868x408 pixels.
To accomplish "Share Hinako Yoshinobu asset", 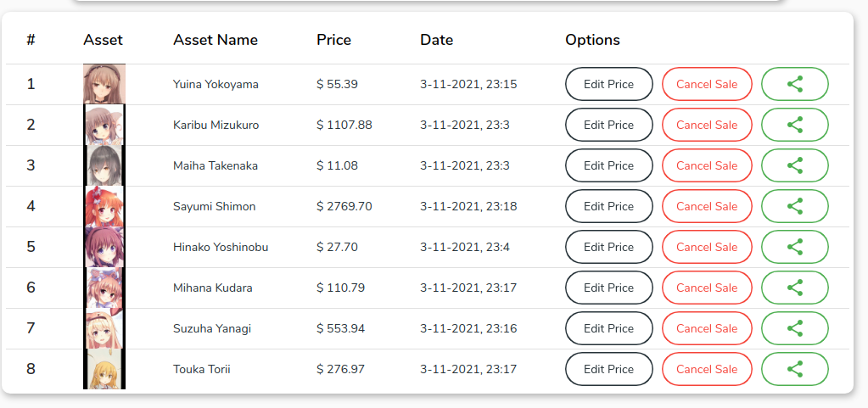I will click(794, 247).
